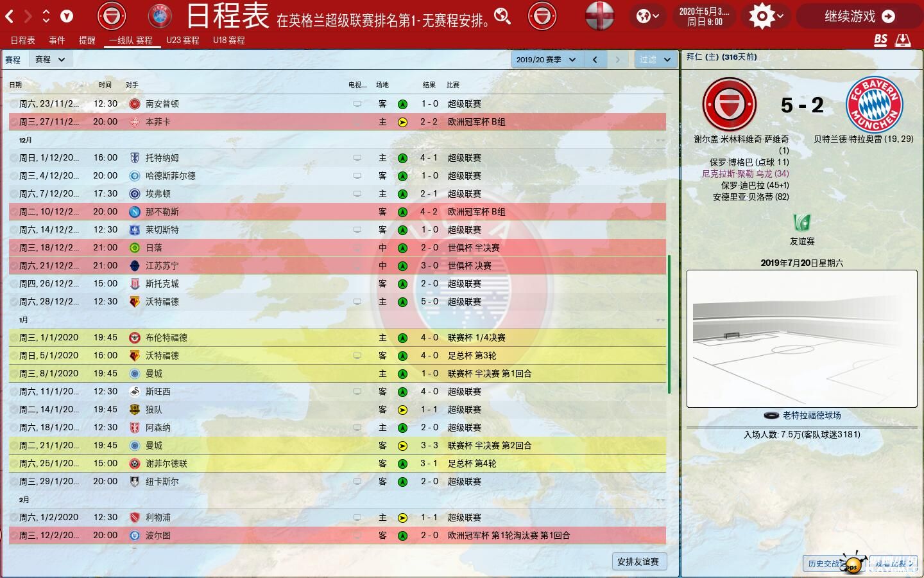Click the current date display
924x578 pixels.
[x=705, y=16]
